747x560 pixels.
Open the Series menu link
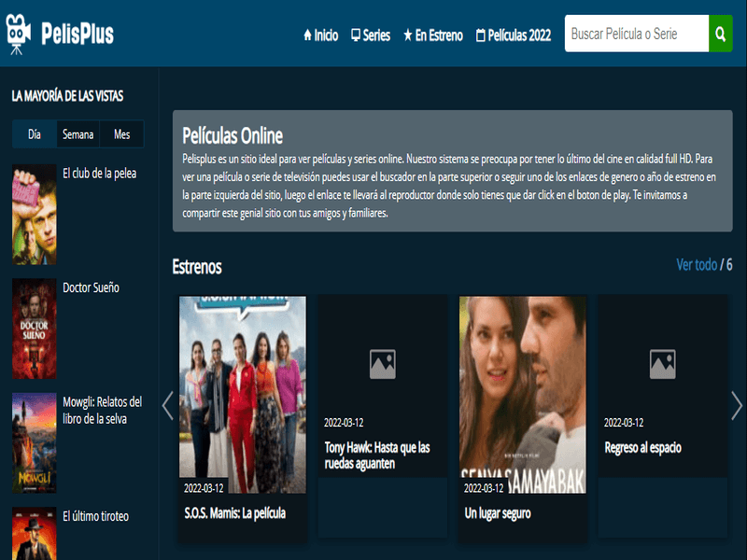(371, 35)
